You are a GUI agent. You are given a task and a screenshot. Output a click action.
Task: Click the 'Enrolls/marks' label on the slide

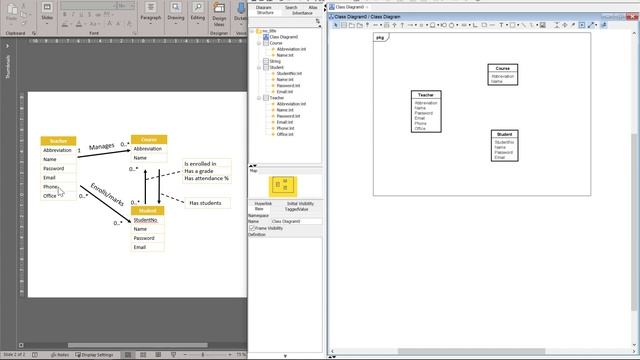point(107,194)
